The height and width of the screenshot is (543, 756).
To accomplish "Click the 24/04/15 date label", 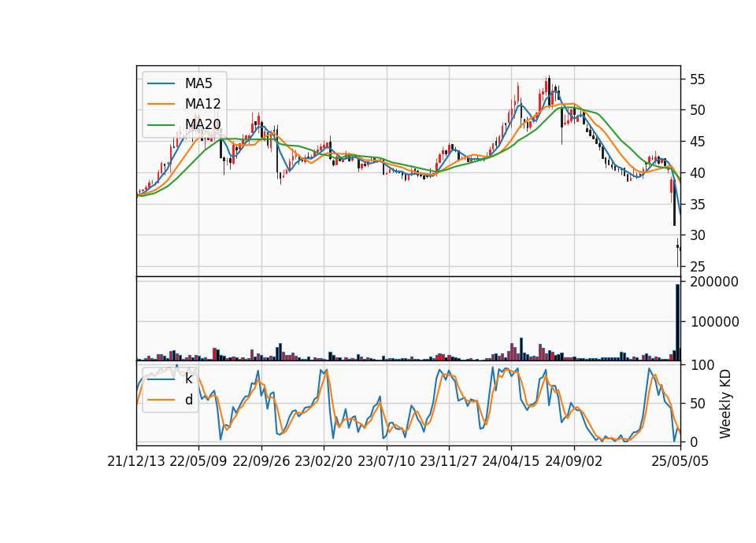I will tap(511, 461).
